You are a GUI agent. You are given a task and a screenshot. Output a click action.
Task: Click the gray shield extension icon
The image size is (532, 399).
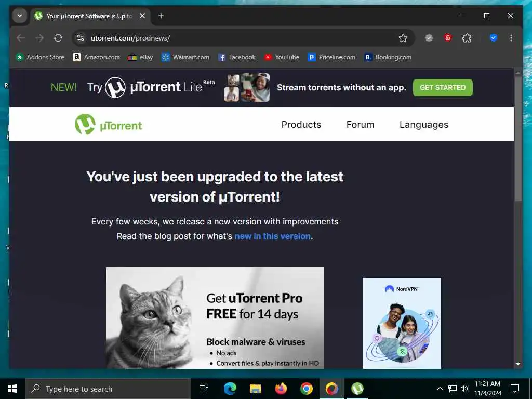coord(429,38)
